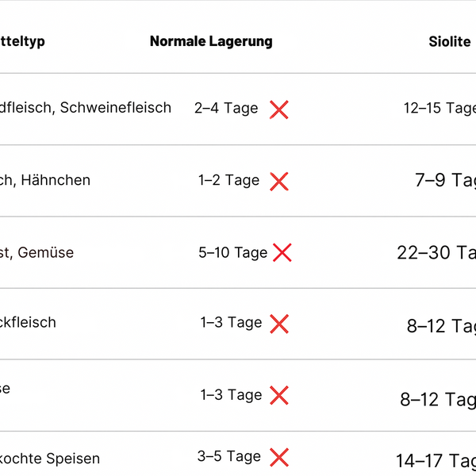Click the red X in the row above gekochte Speisen

[279, 395]
